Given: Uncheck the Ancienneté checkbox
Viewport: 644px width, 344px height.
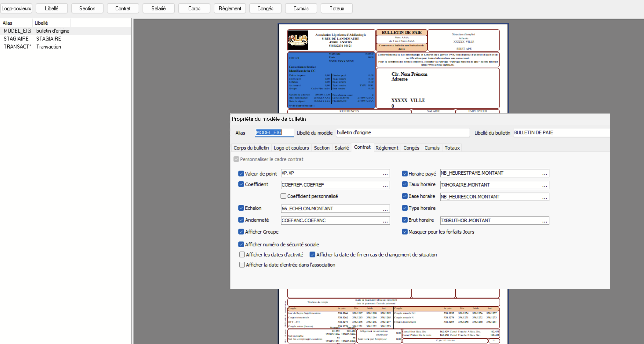Looking at the screenshot, I should click(241, 220).
